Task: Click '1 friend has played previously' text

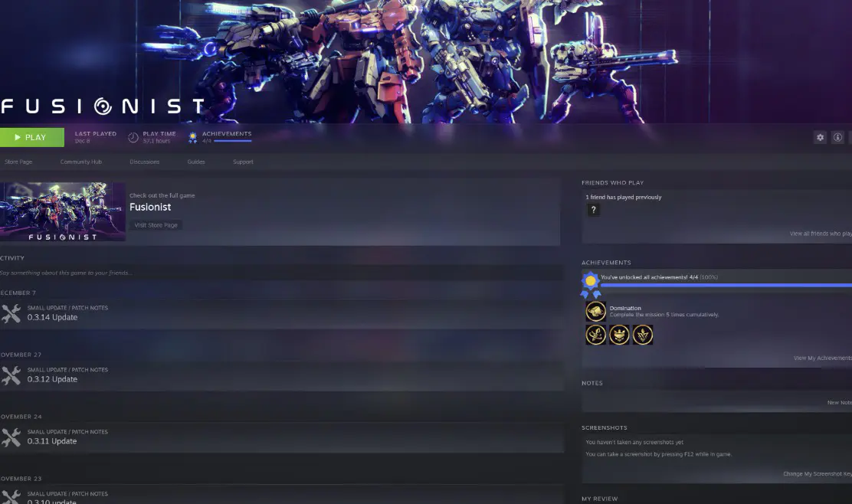Action: 623,197
